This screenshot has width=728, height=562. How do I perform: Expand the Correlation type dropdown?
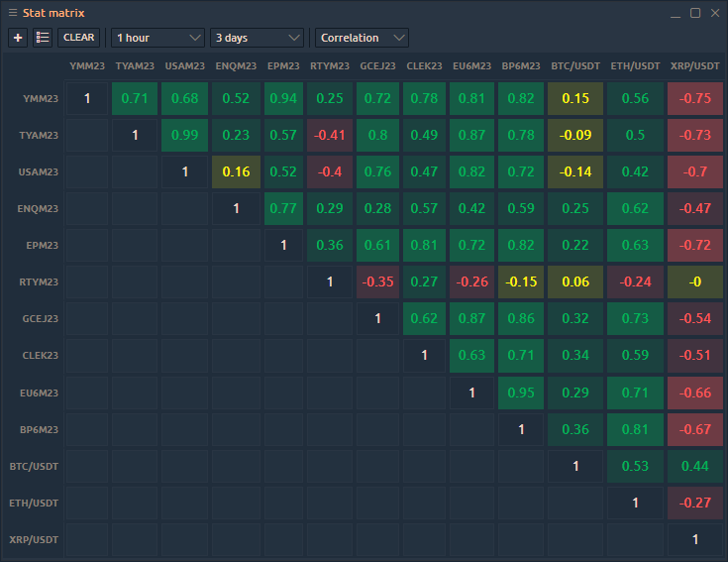click(362, 38)
